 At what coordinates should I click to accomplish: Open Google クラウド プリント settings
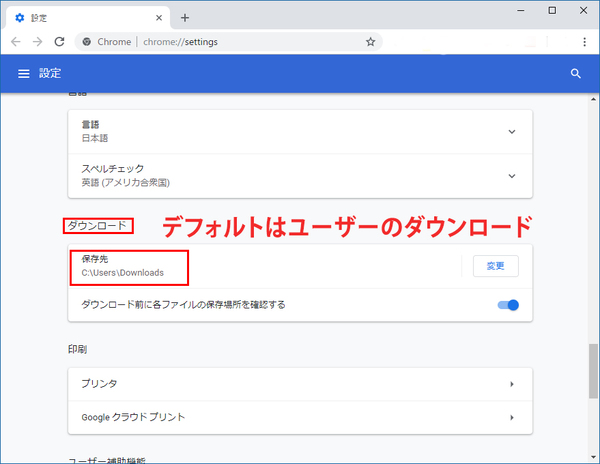pos(511,416)
